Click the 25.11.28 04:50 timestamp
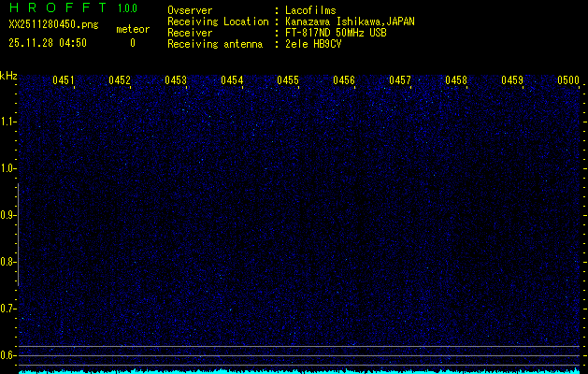 click(48, 43)
